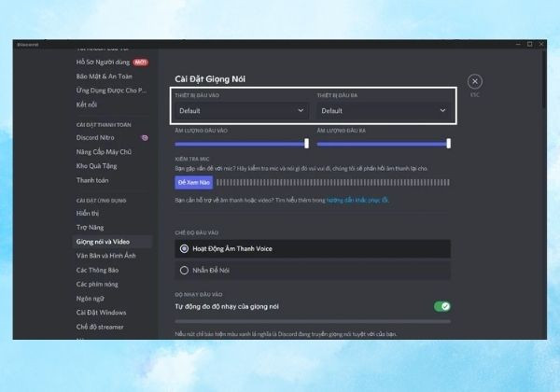The image size is (560, 392).
Task: Toggle Tự động đo độ nhạy của giọng nói
Action: coord(442,306)
